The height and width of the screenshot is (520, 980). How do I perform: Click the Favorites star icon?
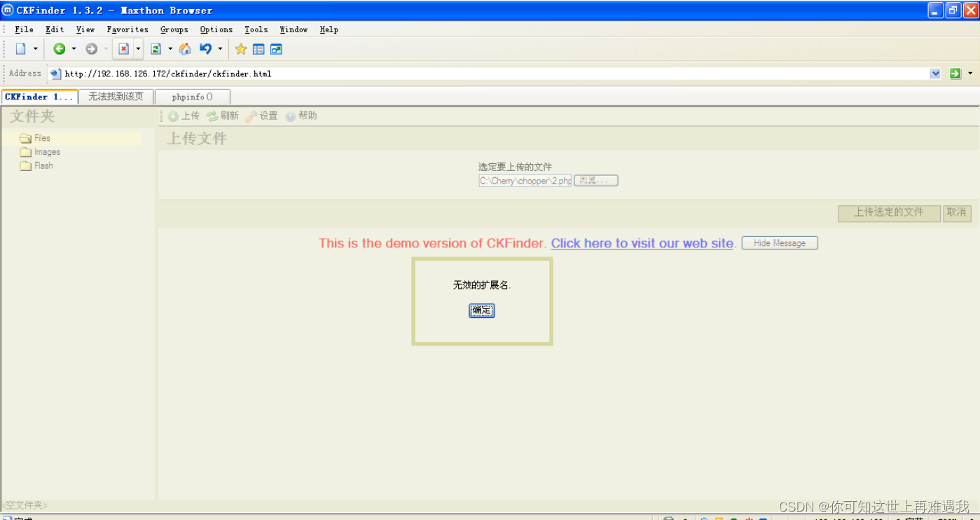point(240,49)
